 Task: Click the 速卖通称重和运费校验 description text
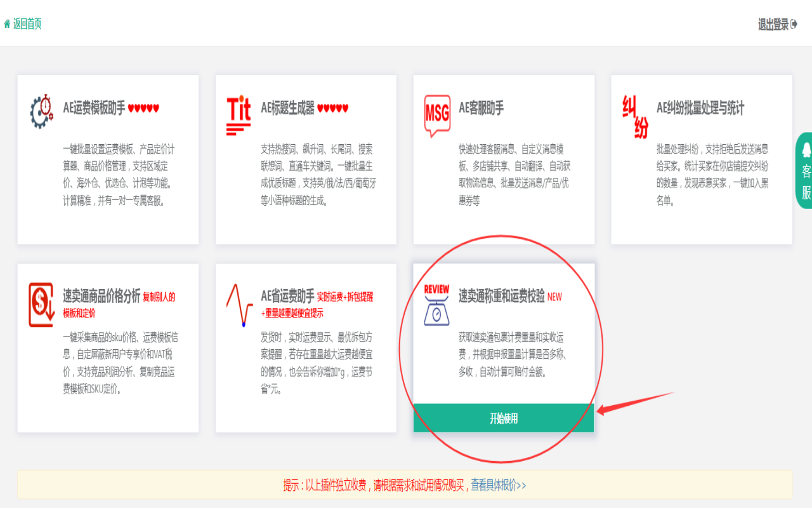point(513,354)
